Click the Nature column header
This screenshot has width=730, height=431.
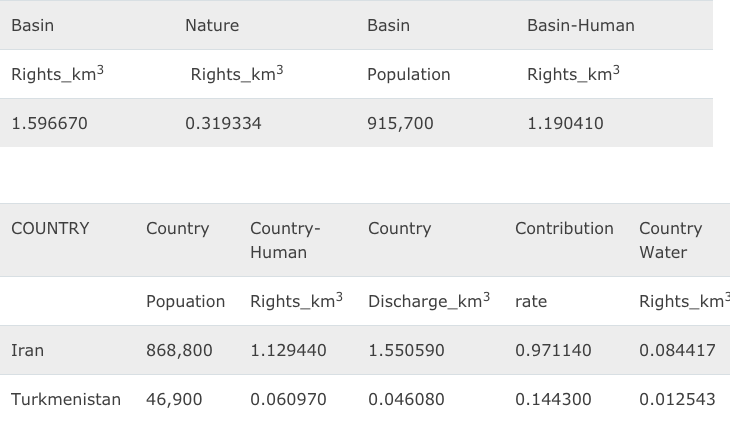pos(212,26)
